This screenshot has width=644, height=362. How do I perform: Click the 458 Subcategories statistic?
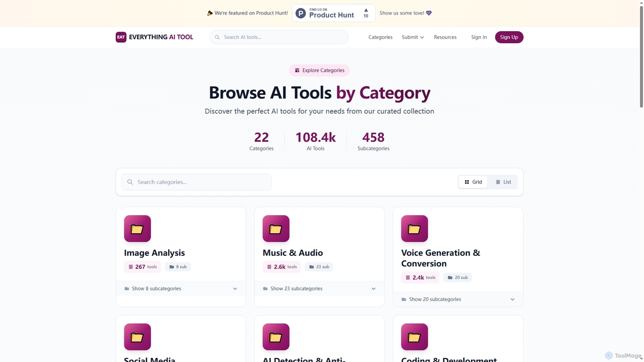(373, 141)
